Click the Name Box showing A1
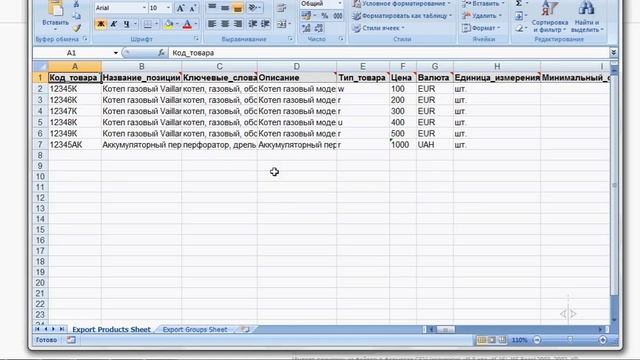 pos(72,53)
